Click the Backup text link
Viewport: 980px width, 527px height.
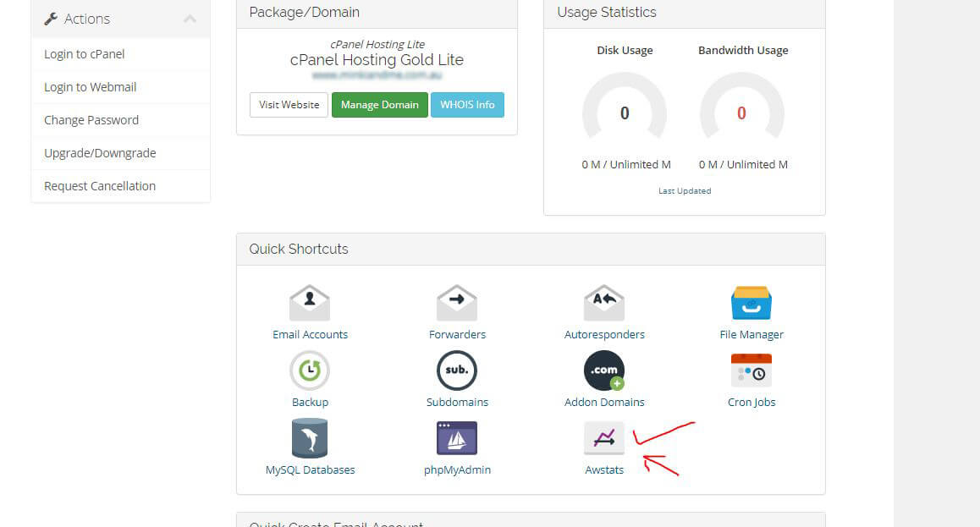[310, 402]
